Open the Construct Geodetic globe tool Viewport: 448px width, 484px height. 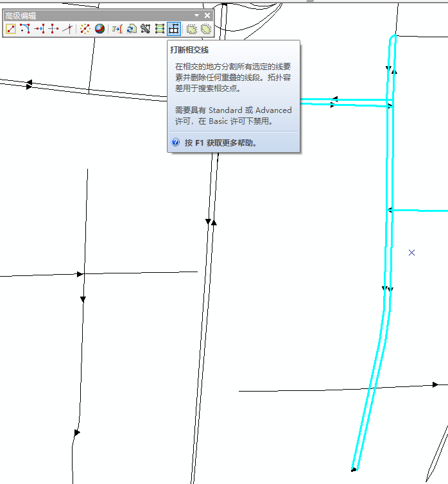click(x=99, y=29)
